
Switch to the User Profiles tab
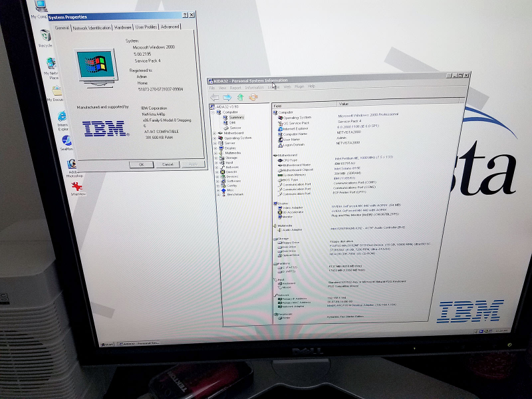[146, 27]
